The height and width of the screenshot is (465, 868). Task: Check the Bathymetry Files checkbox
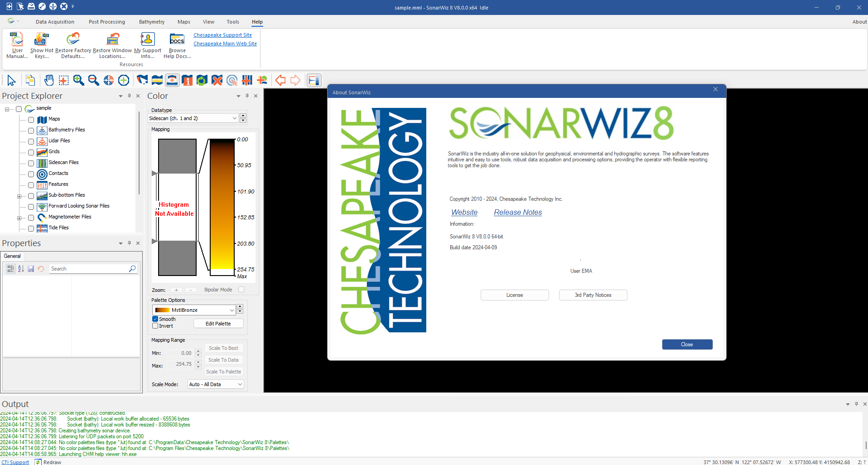pos(31,131)
